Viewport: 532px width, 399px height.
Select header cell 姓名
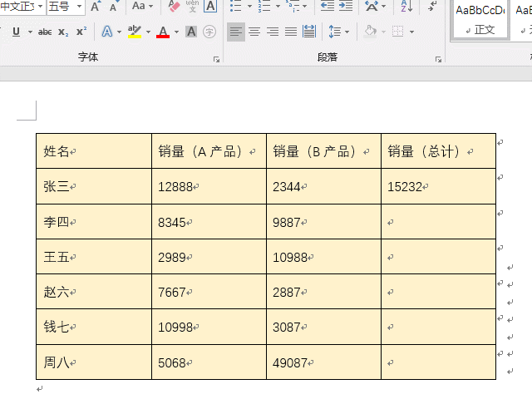(94, 151)
